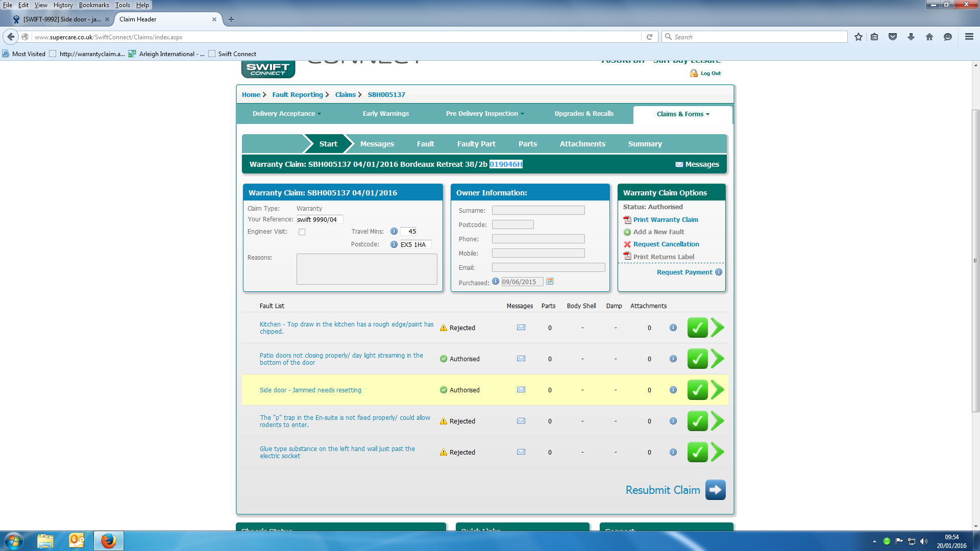The image size is (980, 551).
Task: Click blue Resubmit Claim arrow button
Action: click(x=715, y=490)
